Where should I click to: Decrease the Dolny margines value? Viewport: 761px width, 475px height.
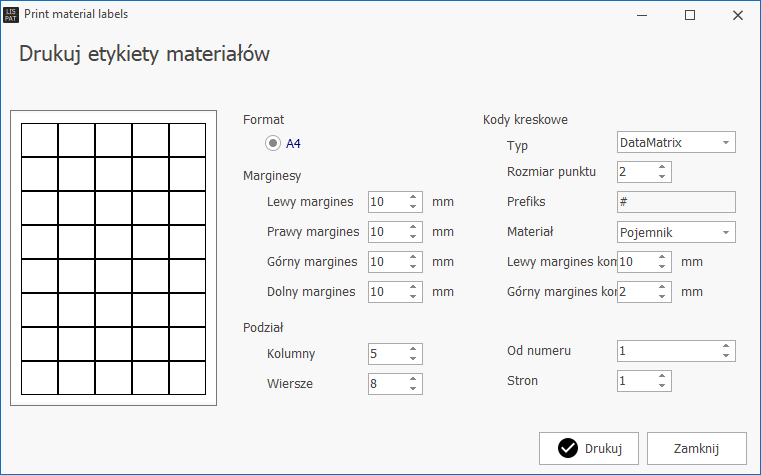[414, 297]
